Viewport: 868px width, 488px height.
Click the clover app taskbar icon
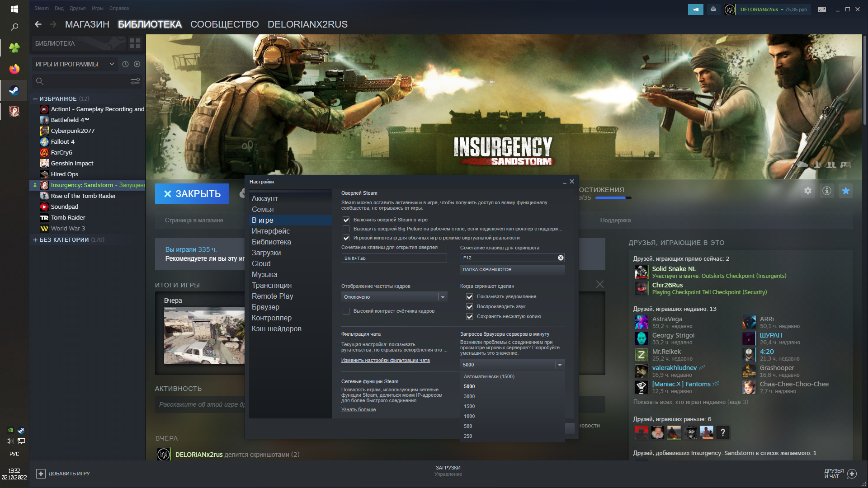point(14,47)
